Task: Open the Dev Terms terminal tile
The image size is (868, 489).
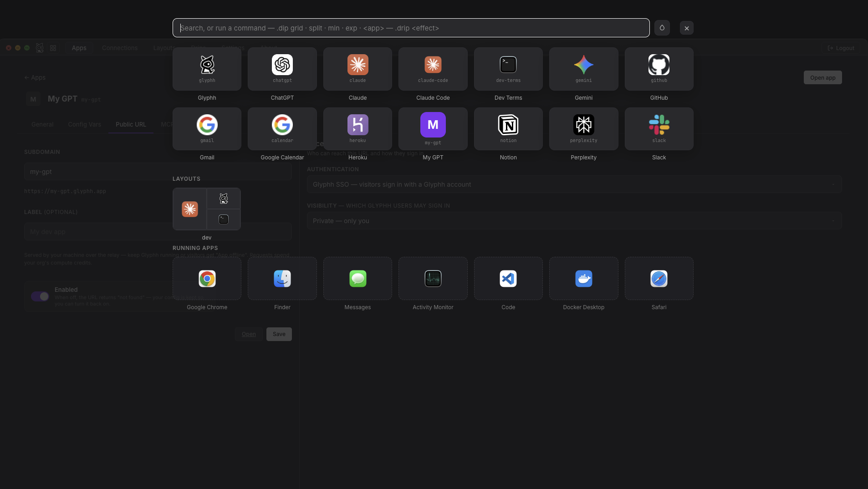Action: point(508,69)
